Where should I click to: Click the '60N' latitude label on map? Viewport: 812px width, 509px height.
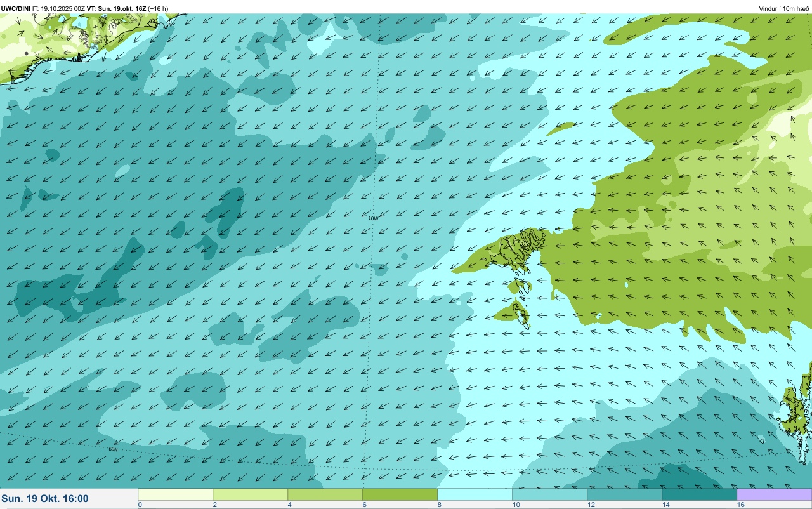click(x=113, y=449)
